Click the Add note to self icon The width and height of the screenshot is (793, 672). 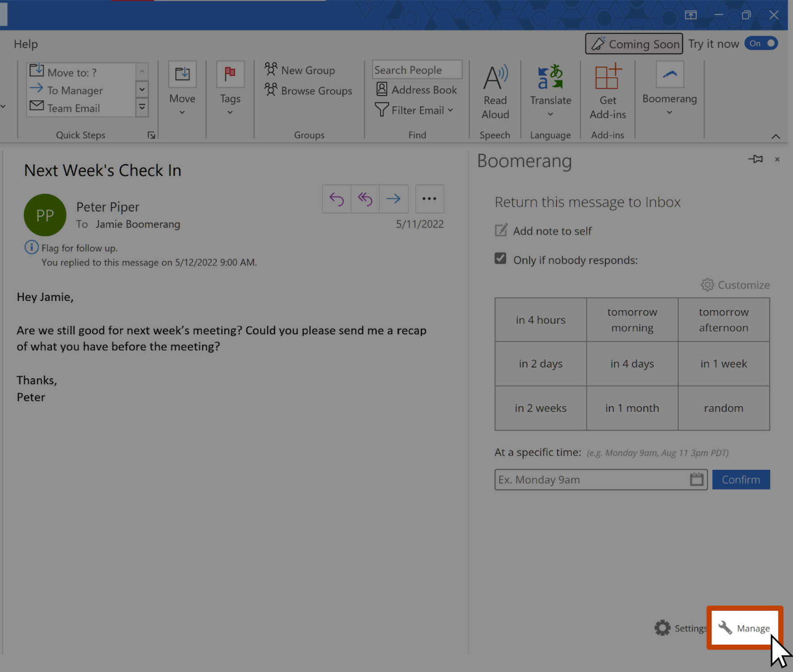point(501,230)
